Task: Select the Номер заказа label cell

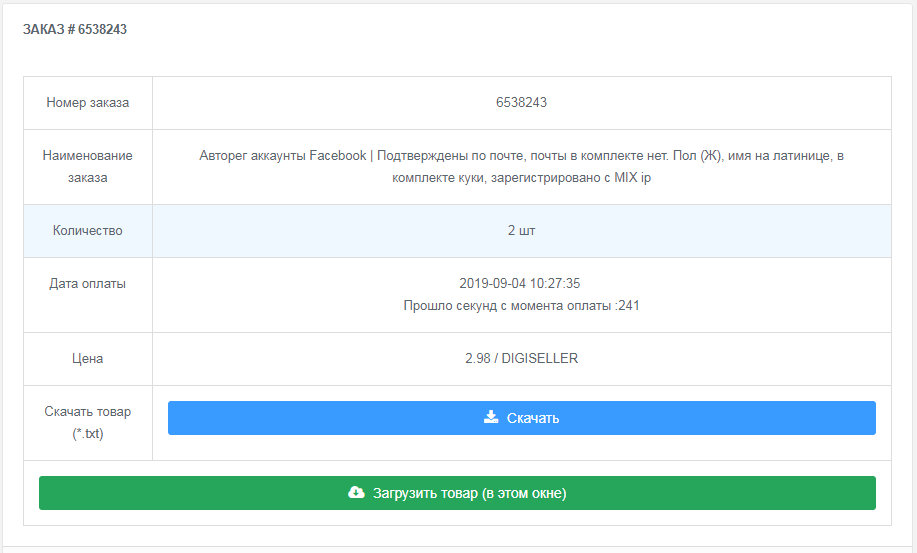Action: coord(88,103)
